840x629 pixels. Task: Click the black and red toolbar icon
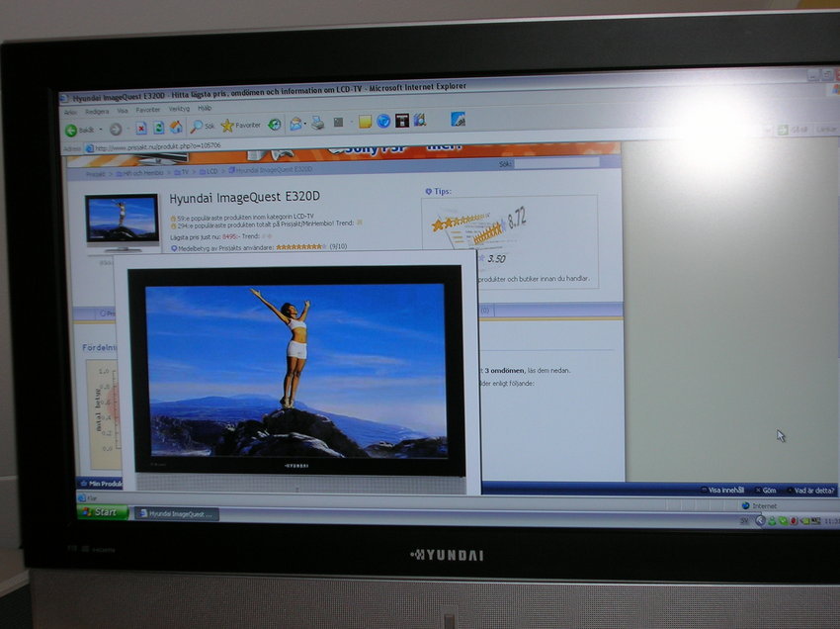point(402,121)
